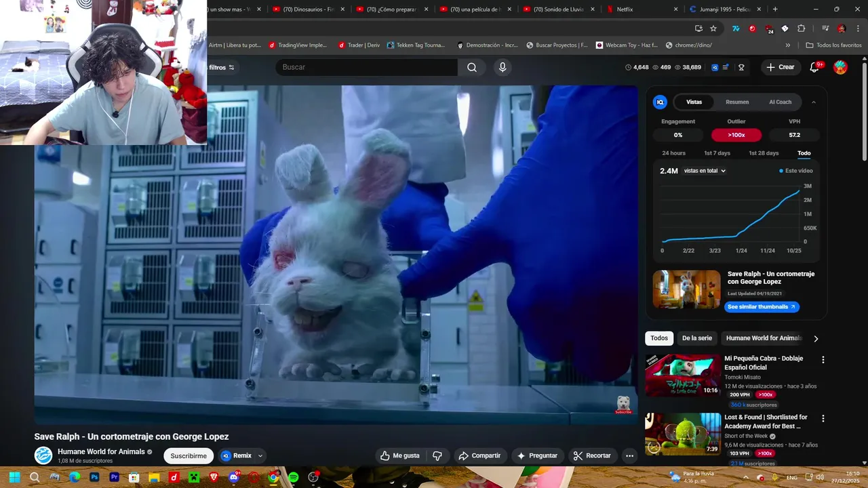868x488 pixels.
Task: Open YouTube notifications bell
Action: (814, 67)
